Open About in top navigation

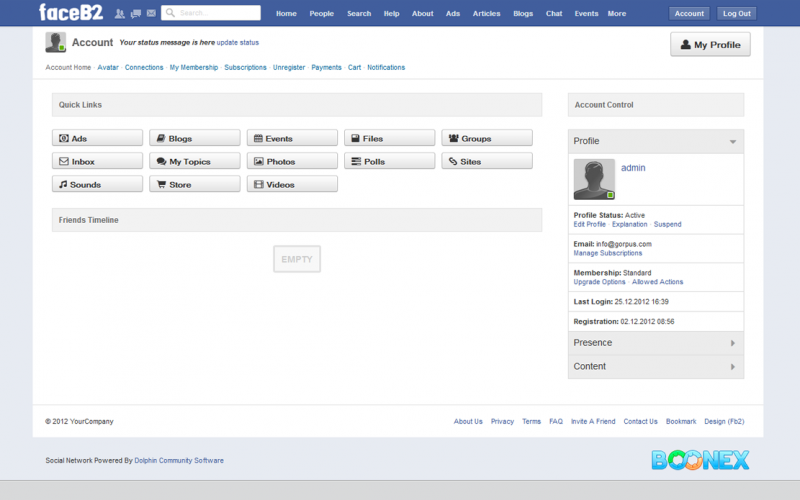coord(422,14)
